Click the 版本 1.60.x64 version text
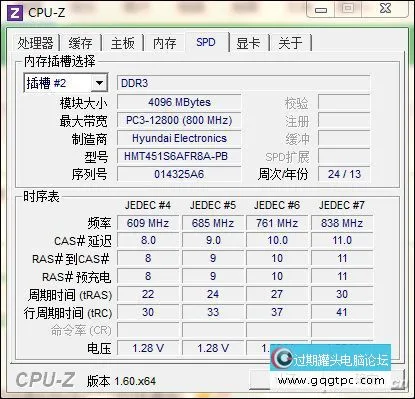The height and width of the screenshot is (399, 415). (121, 381)
